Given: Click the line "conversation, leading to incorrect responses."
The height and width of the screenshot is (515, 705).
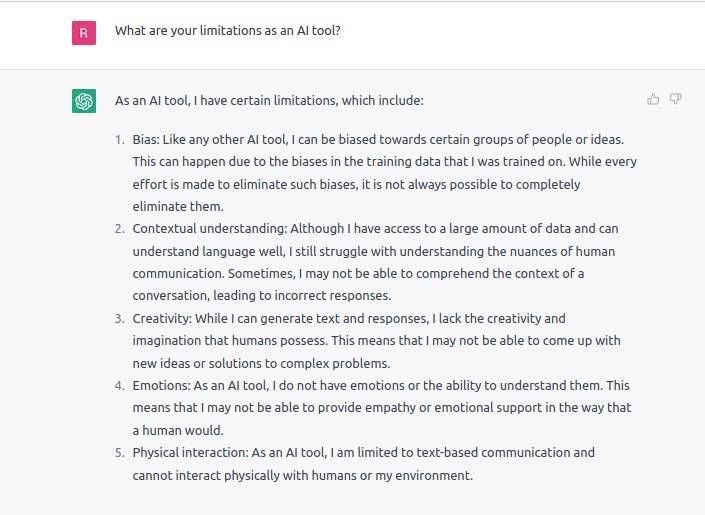Looking at the screenshot, I should pyautogui.click(x=264, y=296).
